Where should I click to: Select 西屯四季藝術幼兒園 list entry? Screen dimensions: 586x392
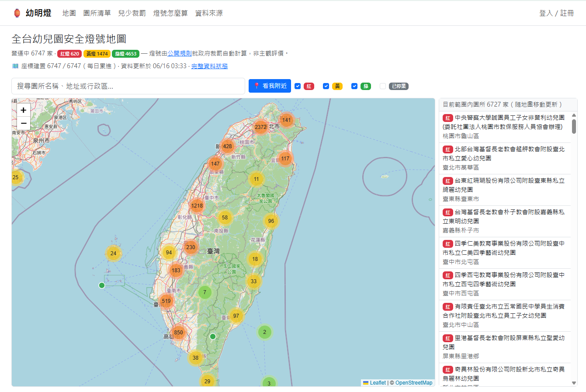point(505,284)
